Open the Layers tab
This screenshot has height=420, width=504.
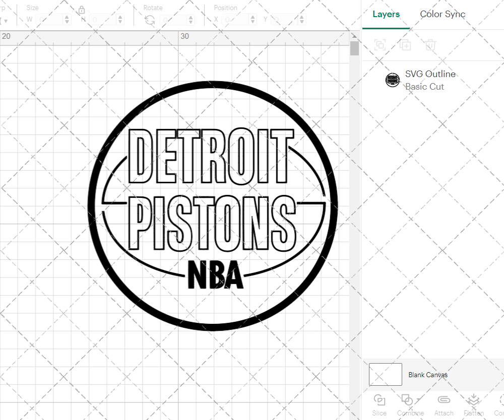386,14
